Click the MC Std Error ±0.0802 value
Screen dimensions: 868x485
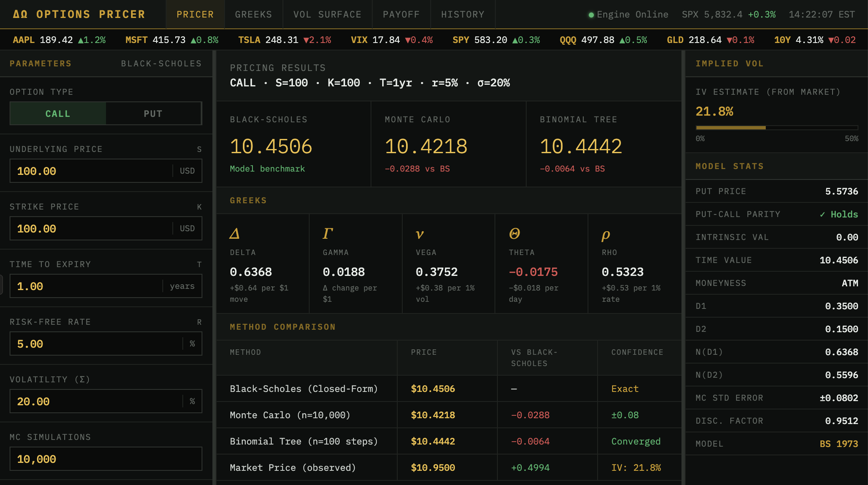(x=839, y=398)
